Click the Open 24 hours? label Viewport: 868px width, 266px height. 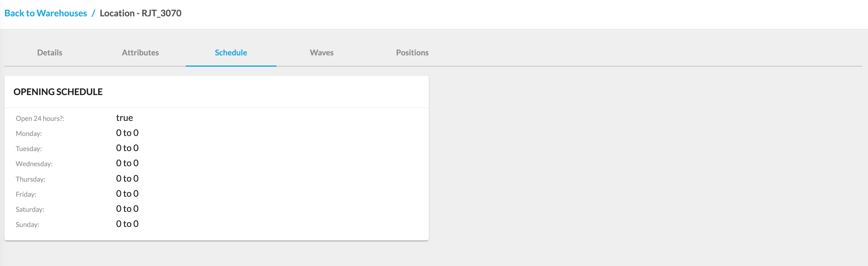pyautogui.click(x=40, y=119)
